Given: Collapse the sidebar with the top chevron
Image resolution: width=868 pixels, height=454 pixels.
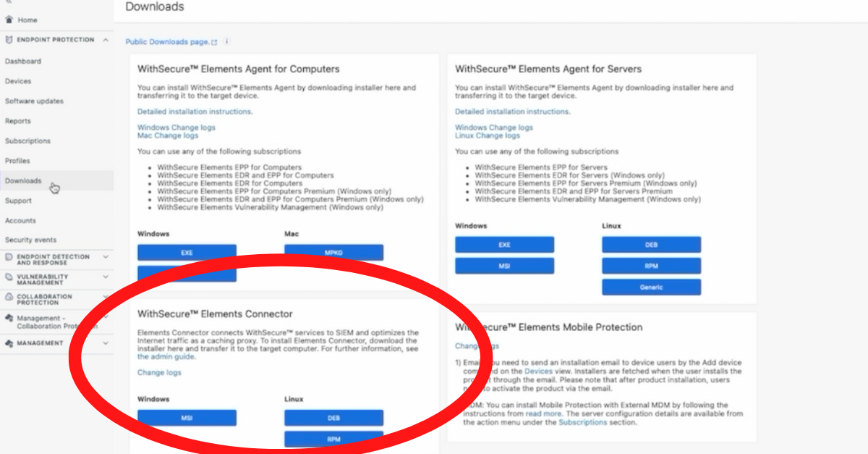Looking at the screenshot, I should pyautogui.click(x=8, y=4).
